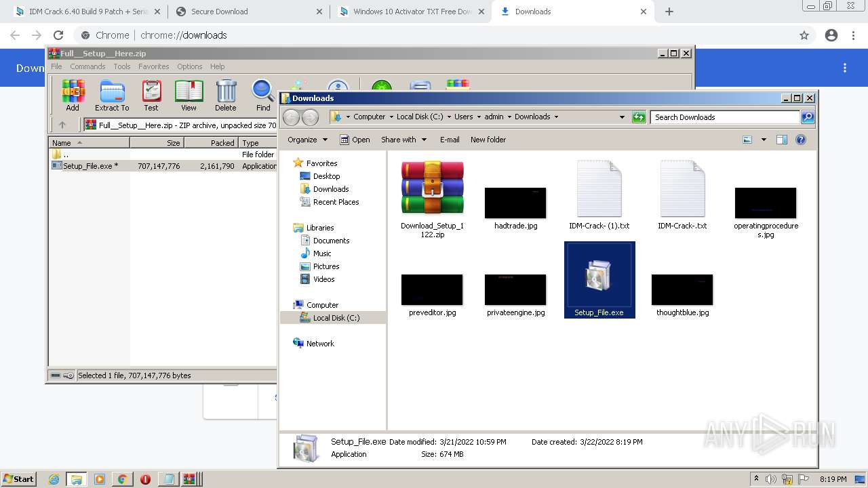Click the Chrome icon in taskbar

click(122, 479)
